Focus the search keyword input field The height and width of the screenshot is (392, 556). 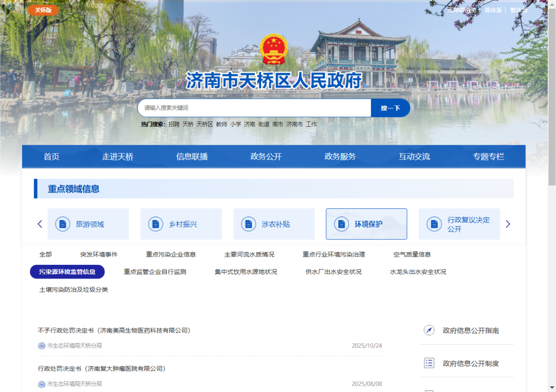pos(255,108)
